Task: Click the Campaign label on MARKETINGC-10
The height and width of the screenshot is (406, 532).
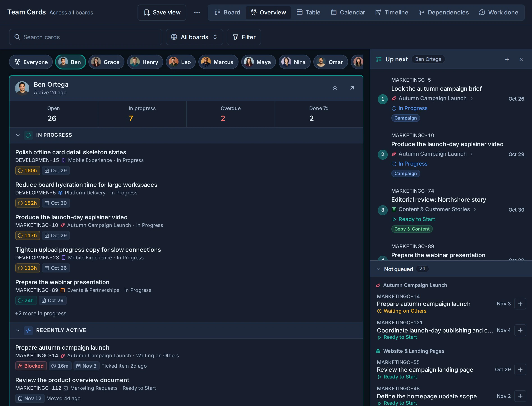Action: click(406, 173)
